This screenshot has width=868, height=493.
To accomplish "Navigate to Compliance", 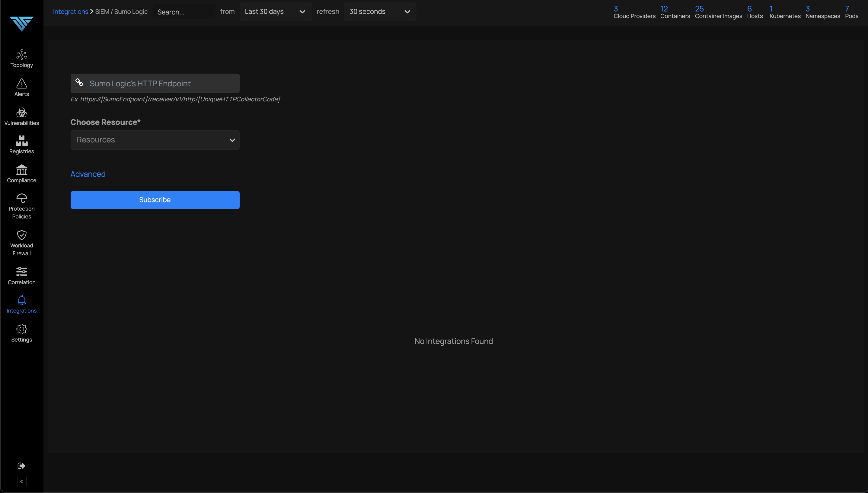I will (x=21, y=174).
